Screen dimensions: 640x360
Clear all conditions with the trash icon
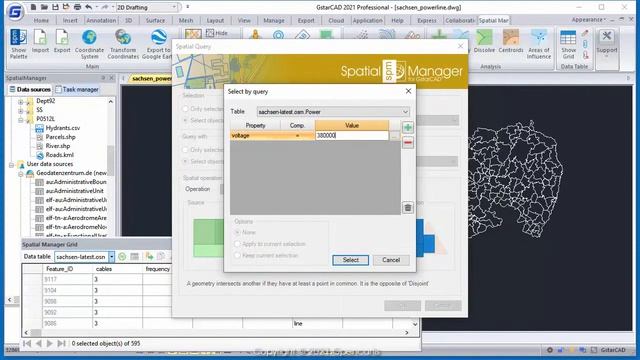point(408,208)
